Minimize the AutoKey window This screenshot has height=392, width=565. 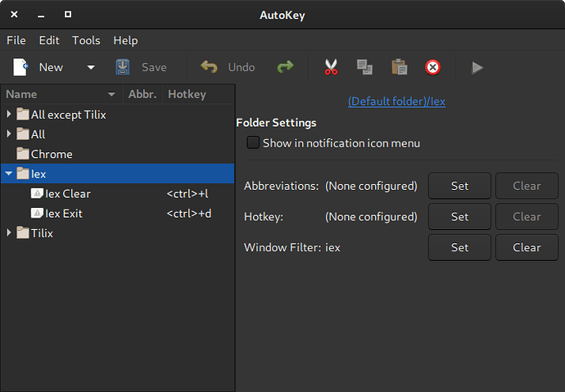[x=41, y=16]
